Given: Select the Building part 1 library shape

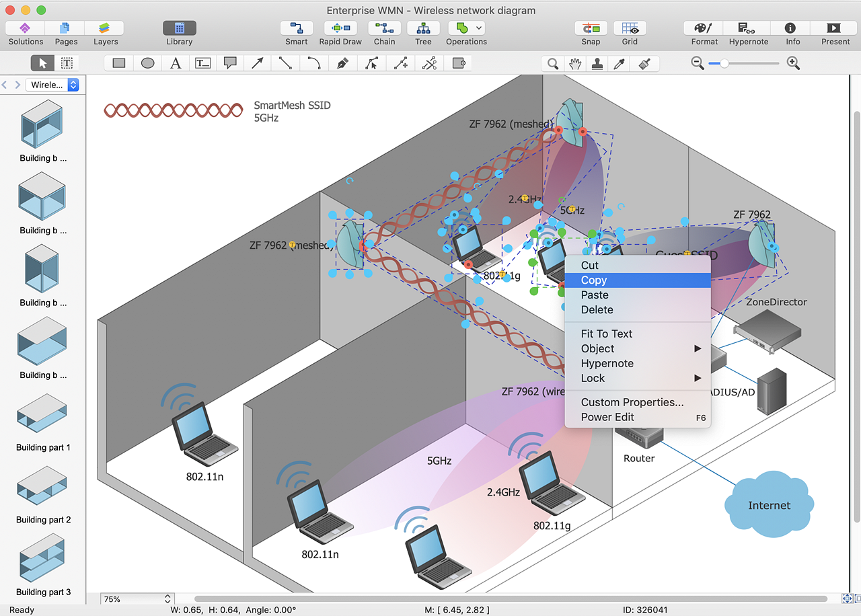Looking at the screenshot, I should click(43, 414).
